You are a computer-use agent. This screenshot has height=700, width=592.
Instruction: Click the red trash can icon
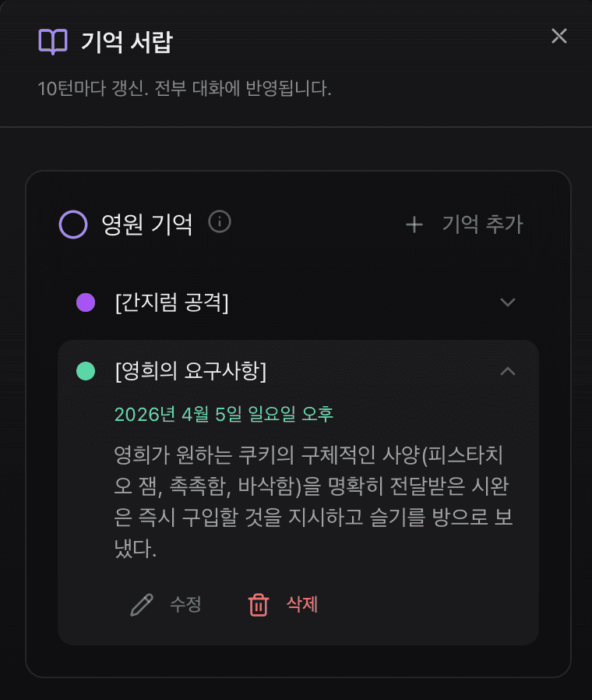coord(259,605)
